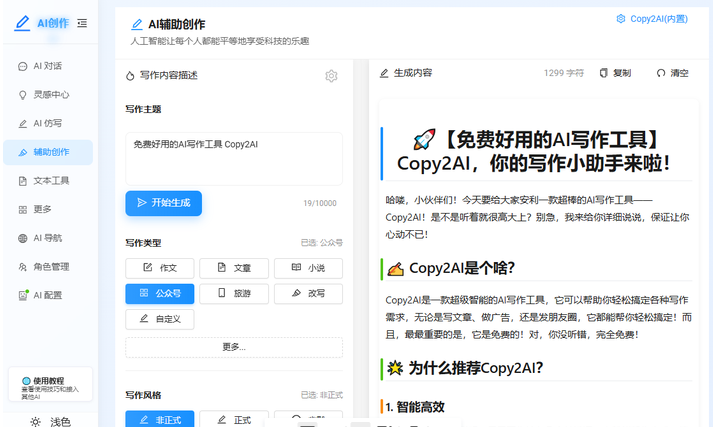
Task: Open AI 导航 in the sidebar
Action: (x=48, y=238)
